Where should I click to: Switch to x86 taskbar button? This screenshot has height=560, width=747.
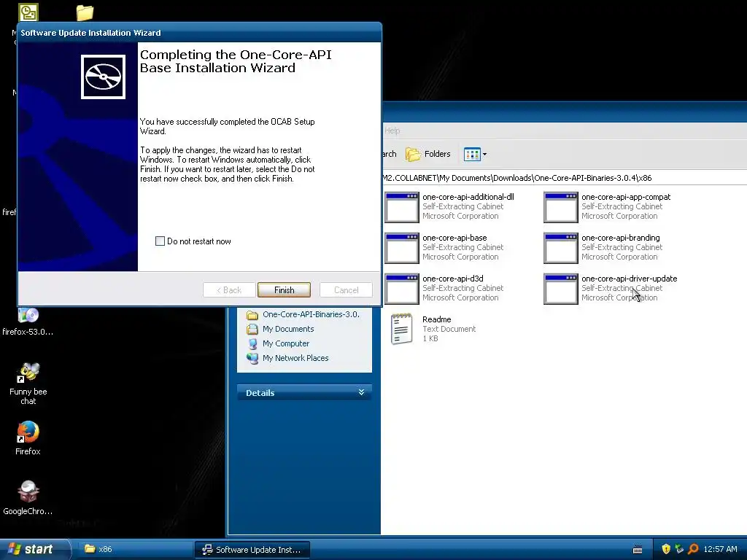pos(135,549)
